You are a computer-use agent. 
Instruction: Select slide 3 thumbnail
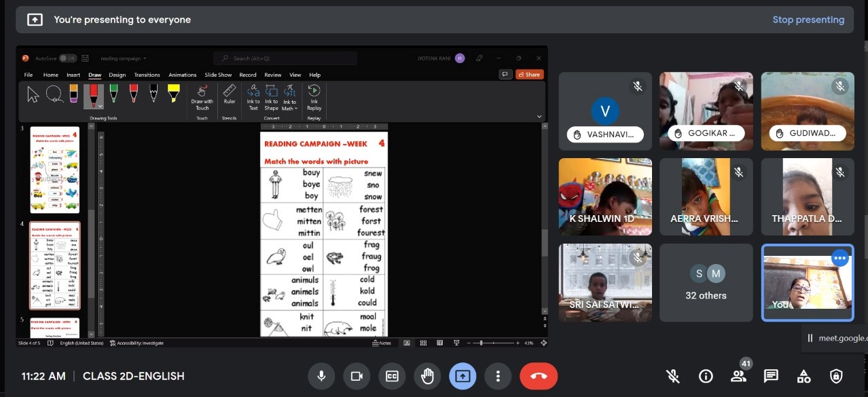coord(54,170)
